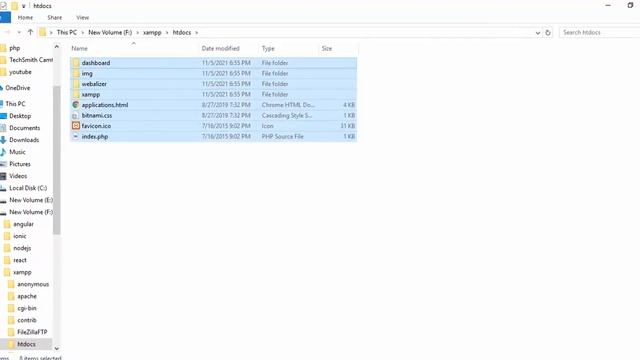Open the Share ribbon tab
The image size is (640, 360).
55,18
